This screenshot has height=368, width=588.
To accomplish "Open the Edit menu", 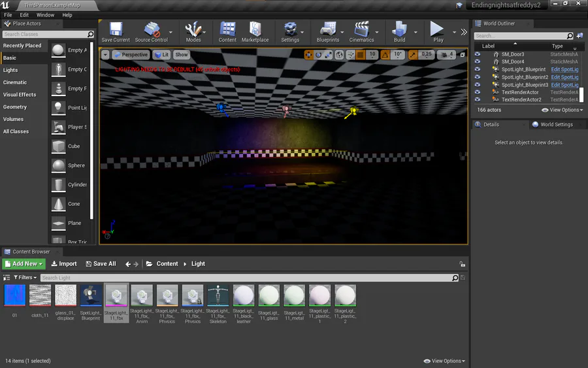I will (x=24, y=15).
